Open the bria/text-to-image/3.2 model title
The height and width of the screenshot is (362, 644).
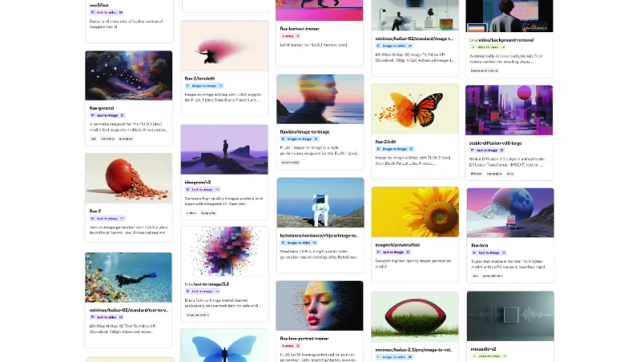point(207,284)
